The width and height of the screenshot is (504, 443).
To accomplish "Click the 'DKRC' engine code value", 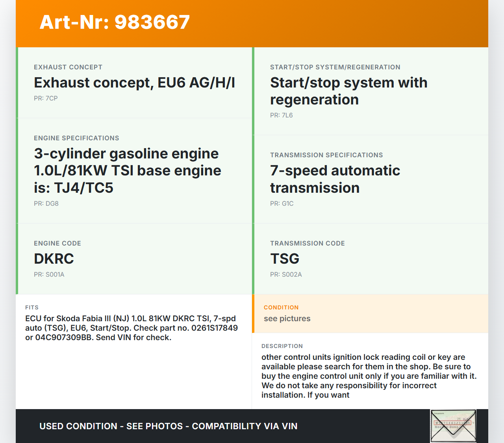I will [54, 259].
